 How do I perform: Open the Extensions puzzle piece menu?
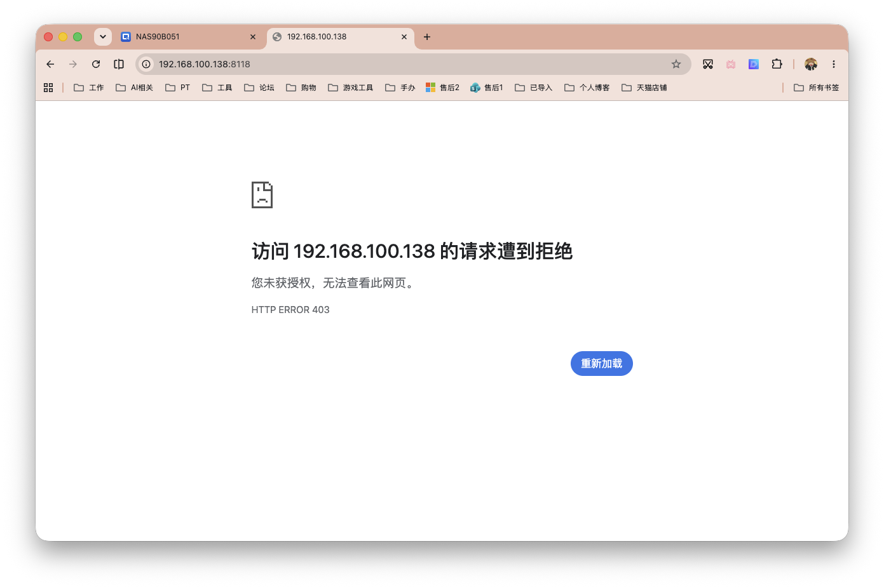pyautogui.click(x=777, y=64)
